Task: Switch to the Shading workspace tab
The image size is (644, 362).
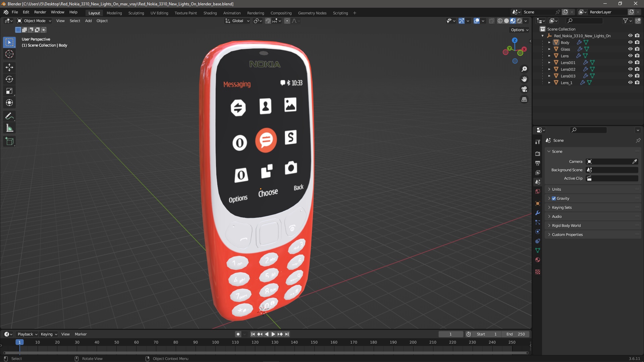Action: 210,13
